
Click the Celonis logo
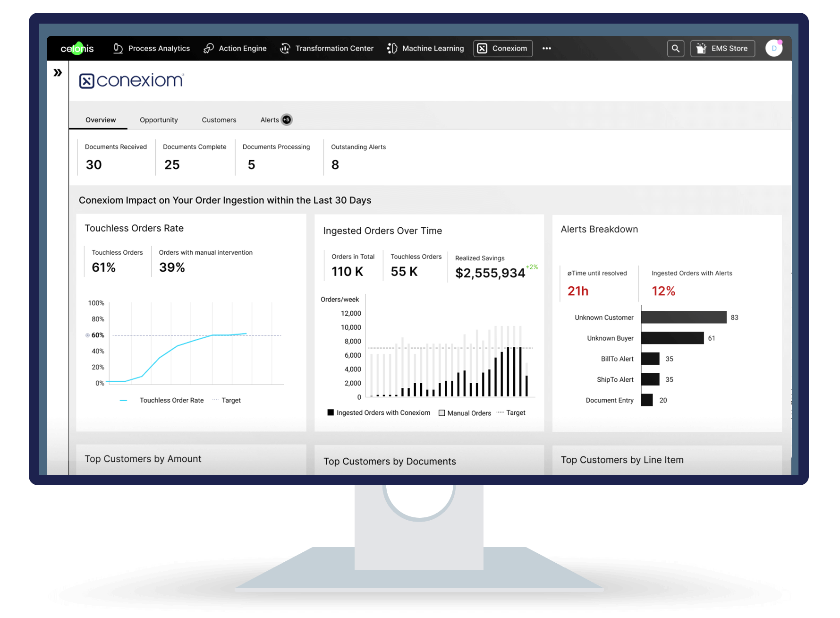pos(77,48)
